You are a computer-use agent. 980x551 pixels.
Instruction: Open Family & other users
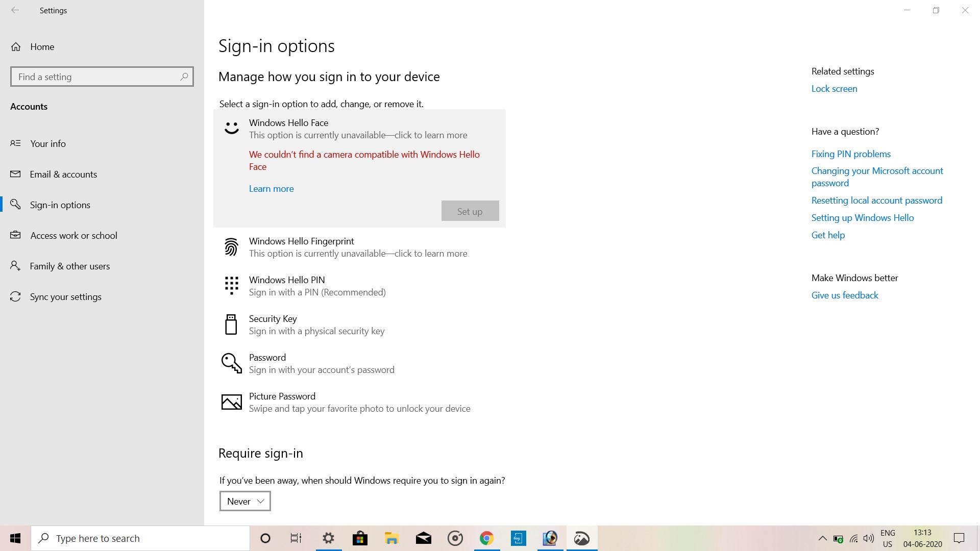[102, 266]
